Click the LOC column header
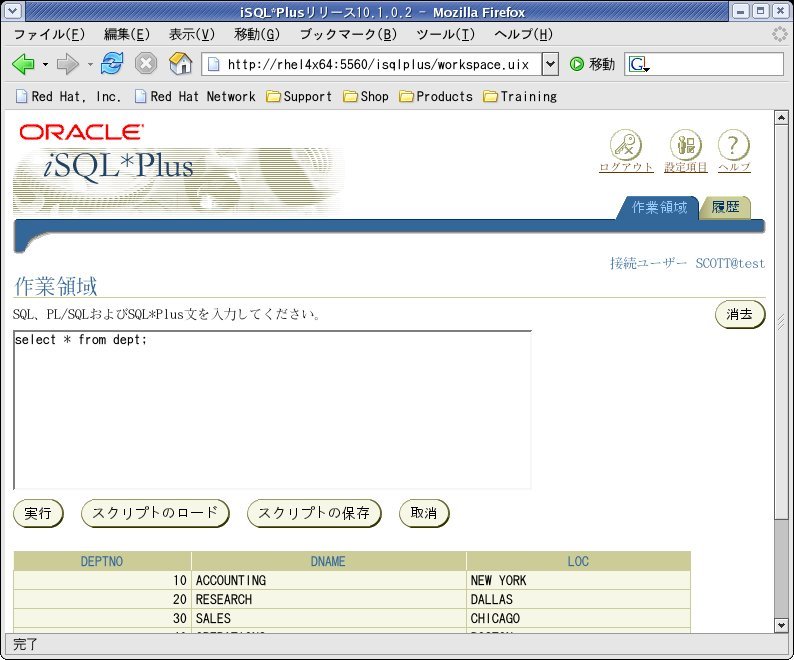This screenshot has width=794, height=660. coord(578,561)
